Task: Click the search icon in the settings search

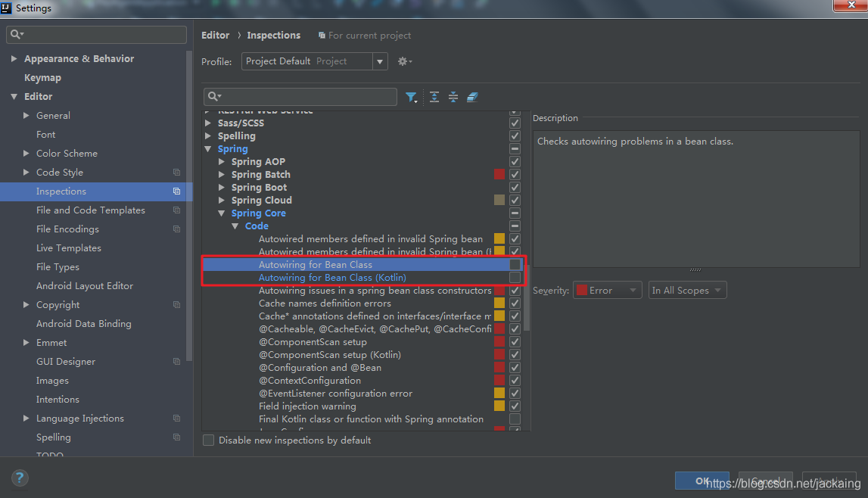Action: tap(17, 34)
